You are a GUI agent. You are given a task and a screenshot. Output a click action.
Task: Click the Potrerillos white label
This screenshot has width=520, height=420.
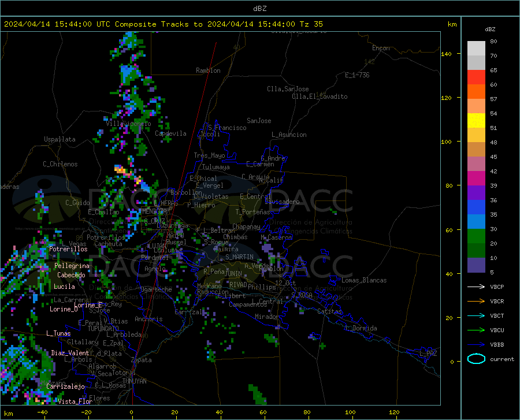coord(68,249)
